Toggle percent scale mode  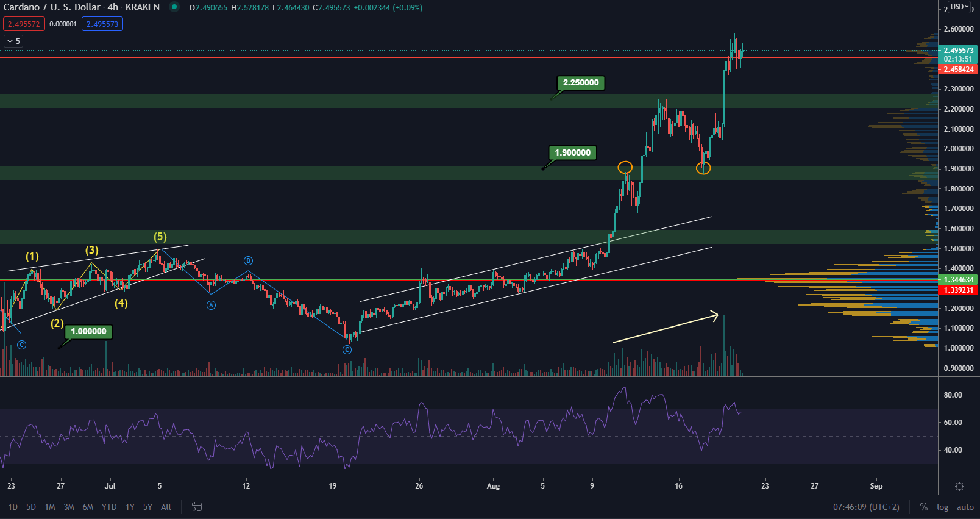(923, 507)
